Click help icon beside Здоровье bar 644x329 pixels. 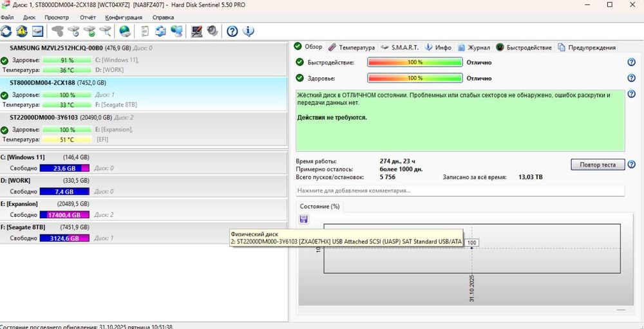click(x=632, y=78)
